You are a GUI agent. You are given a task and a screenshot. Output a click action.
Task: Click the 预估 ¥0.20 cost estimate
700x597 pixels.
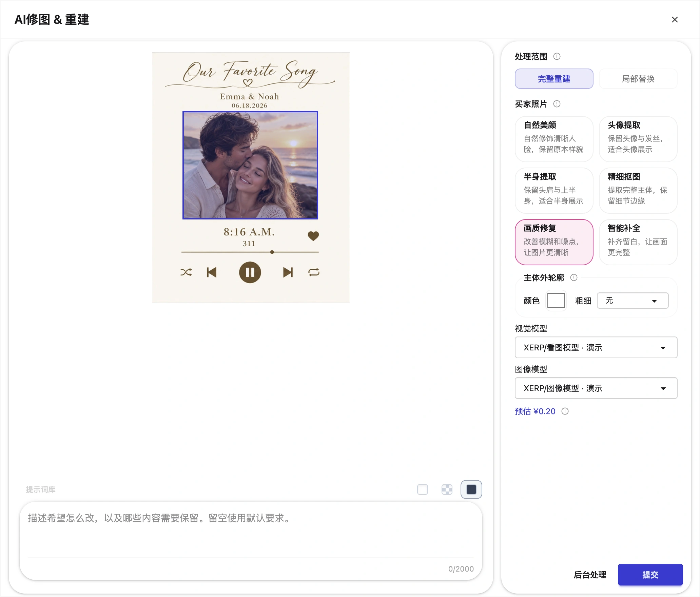click(535, 411)
